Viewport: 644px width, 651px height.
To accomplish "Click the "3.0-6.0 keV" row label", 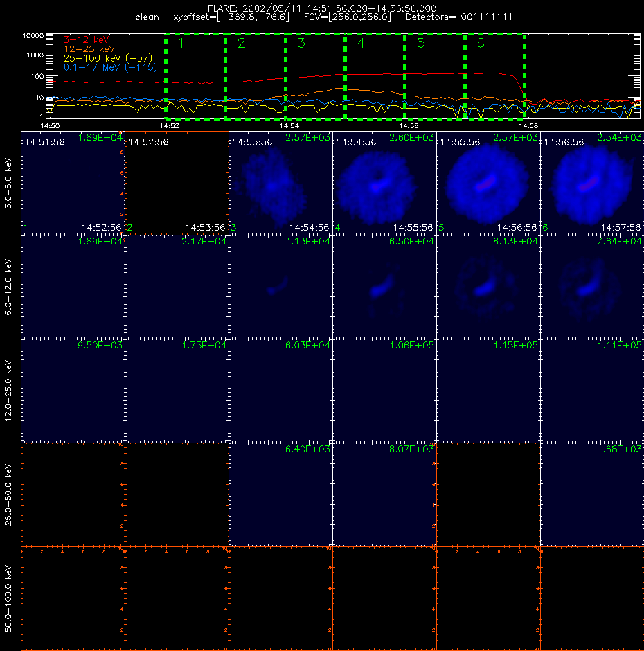I will click(8, 183).
